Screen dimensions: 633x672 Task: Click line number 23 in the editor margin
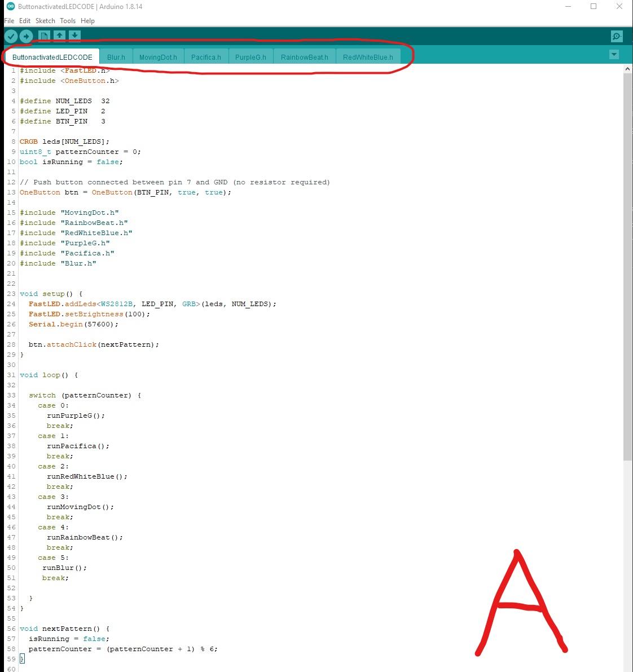coord(11,294)
